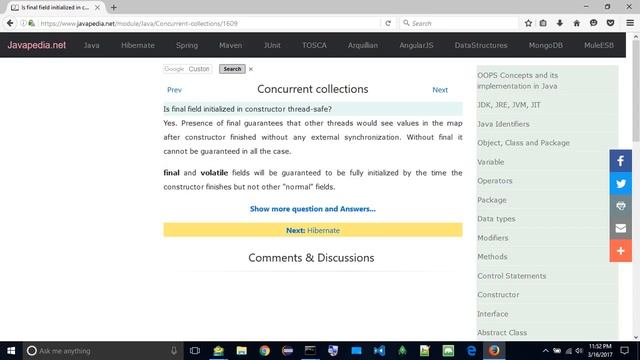Open more sharing options with the plus icon

pyautogui.click(x=620, y=251)
